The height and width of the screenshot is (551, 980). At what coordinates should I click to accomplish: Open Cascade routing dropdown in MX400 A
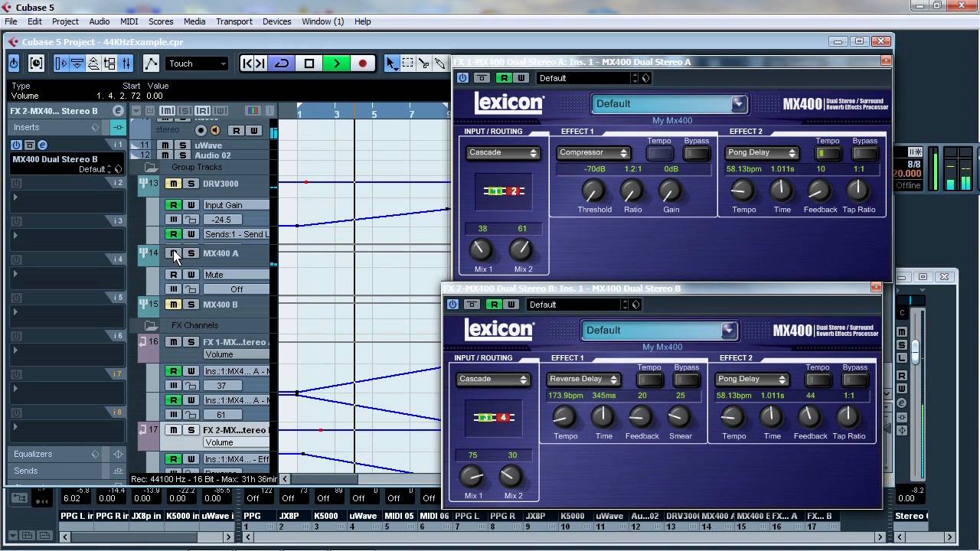tap(502, 152)
